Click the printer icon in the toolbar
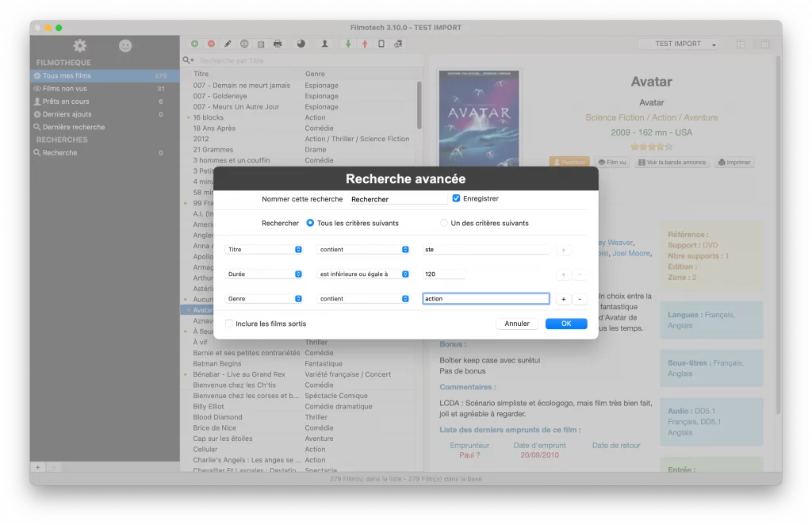 [278, 44]
